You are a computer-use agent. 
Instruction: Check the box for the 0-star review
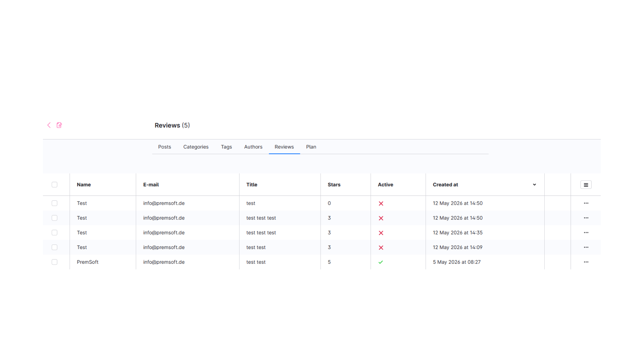[x=54, y=203]
